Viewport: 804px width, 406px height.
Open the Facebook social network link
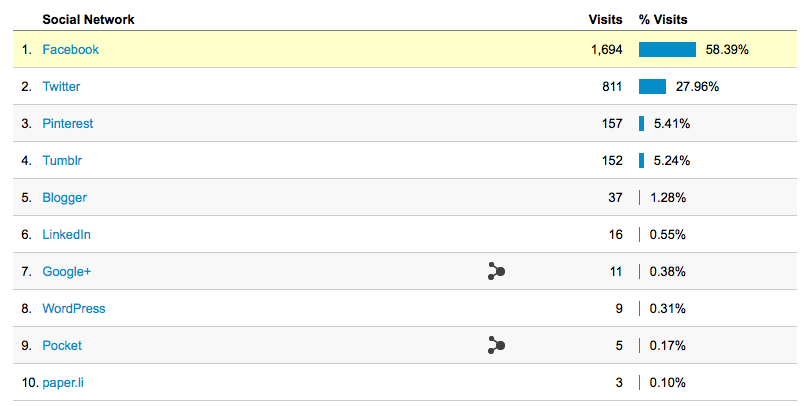(71, 50)
